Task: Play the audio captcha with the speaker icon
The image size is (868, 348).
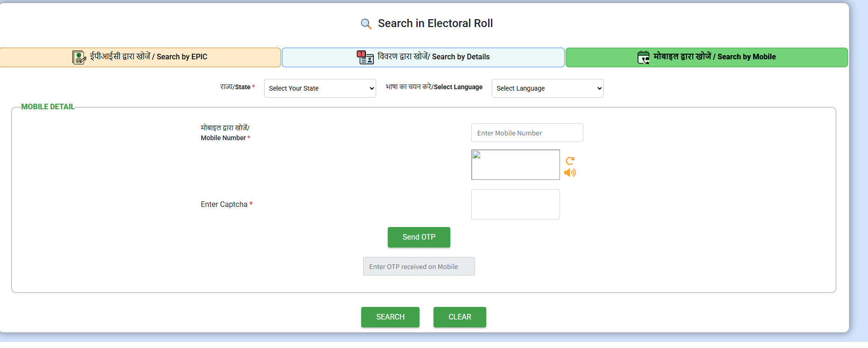Action: click(570, 173)
